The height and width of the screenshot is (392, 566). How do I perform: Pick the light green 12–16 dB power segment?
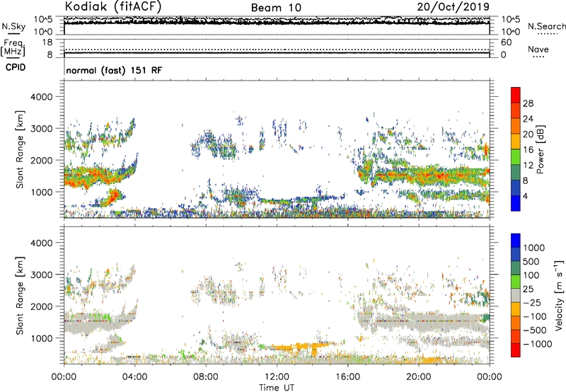point(516,156)
